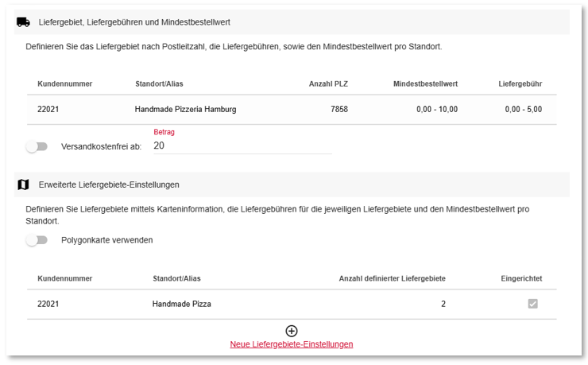Select the Handmade Pizza location row
The image size is (588, 365).
[292, 305]
